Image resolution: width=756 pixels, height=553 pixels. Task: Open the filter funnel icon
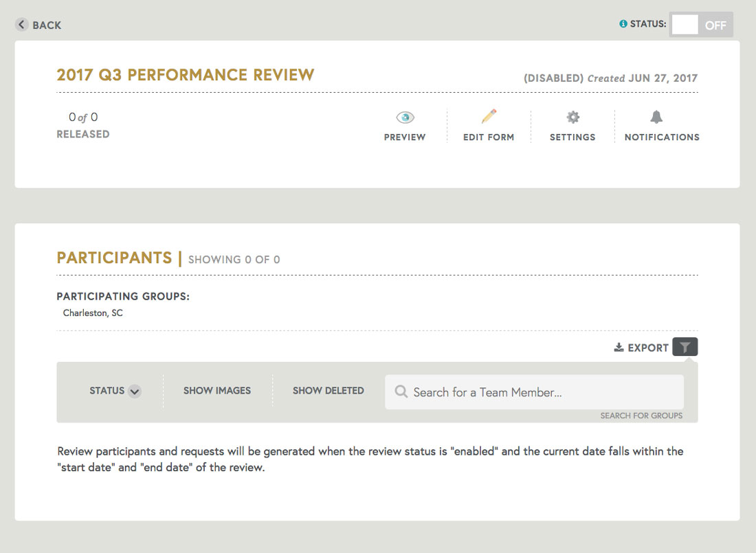coord(685,347)
